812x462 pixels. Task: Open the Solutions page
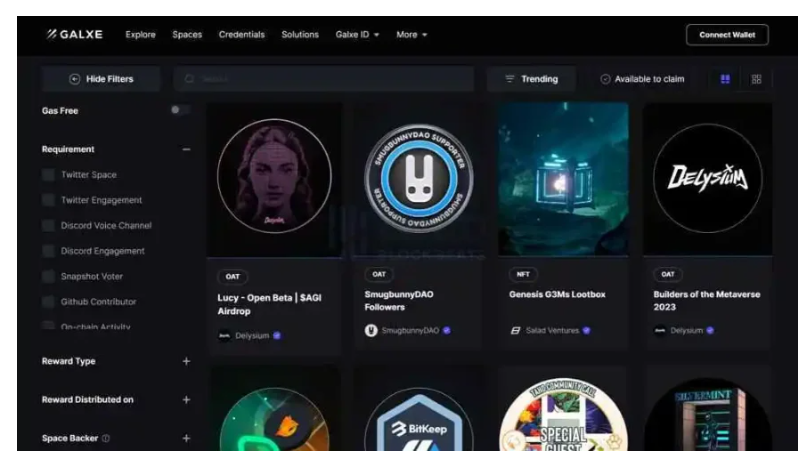300,35
